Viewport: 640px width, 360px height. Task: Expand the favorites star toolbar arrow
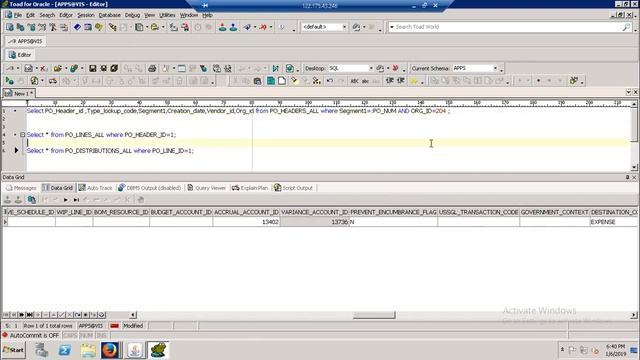coord(422,82)
